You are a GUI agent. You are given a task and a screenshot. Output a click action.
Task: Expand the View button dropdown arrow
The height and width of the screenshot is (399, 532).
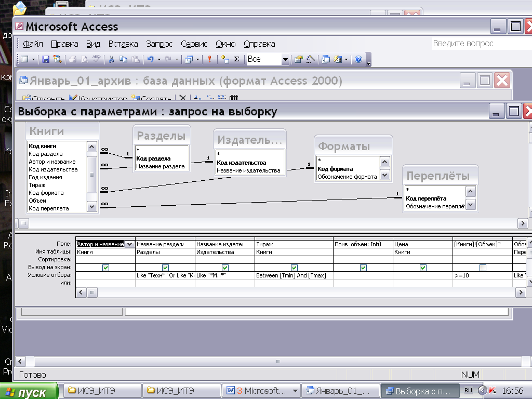(33, 59)
